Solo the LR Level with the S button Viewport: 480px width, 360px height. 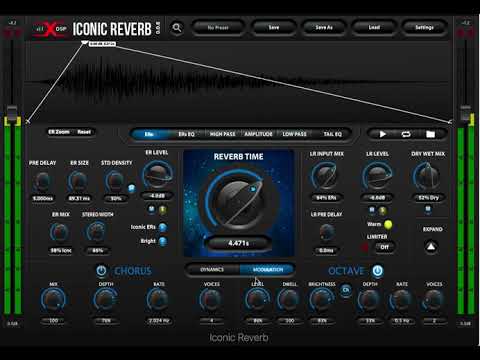(383, 210)
